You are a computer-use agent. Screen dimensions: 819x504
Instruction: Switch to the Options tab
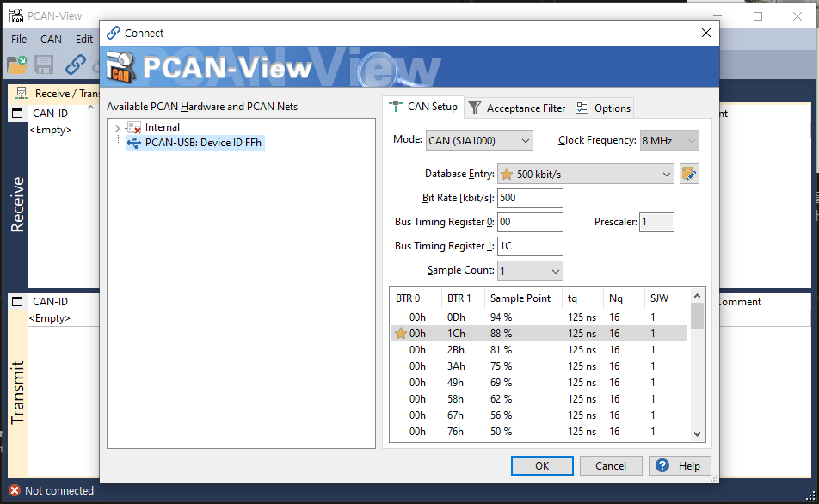click(x=603, y=108)
